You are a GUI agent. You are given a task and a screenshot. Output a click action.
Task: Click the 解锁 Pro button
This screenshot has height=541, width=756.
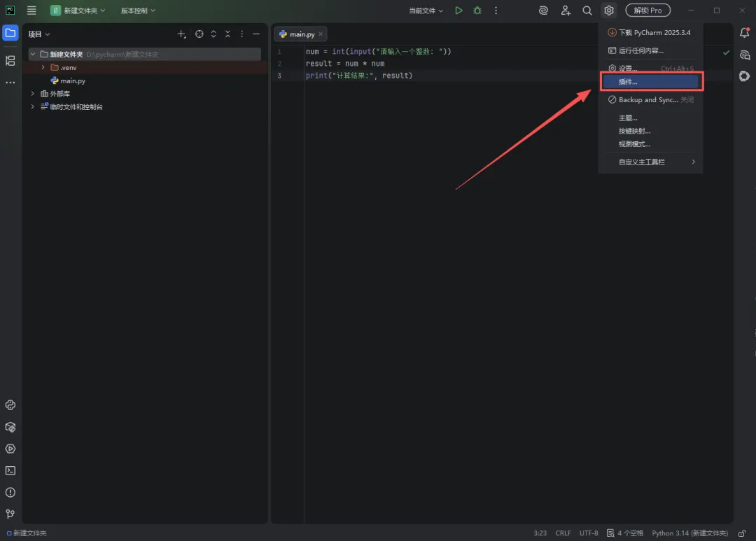647,10
